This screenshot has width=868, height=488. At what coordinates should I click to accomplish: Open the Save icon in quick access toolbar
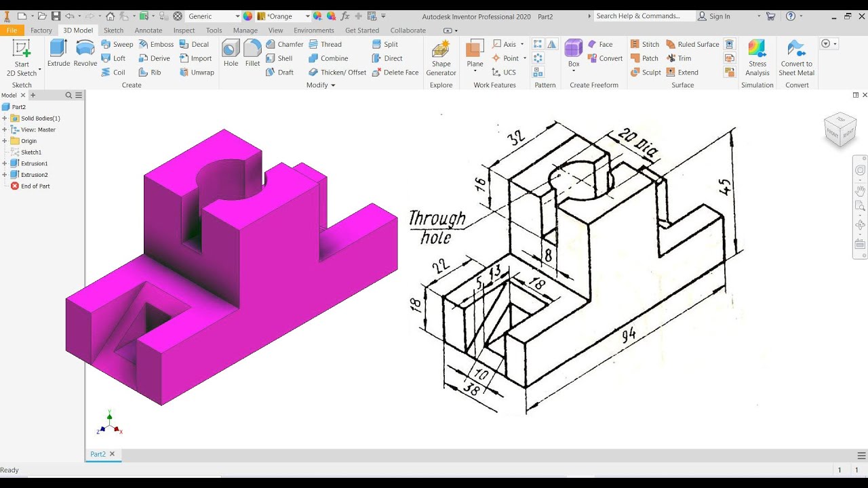pos(56,16)
